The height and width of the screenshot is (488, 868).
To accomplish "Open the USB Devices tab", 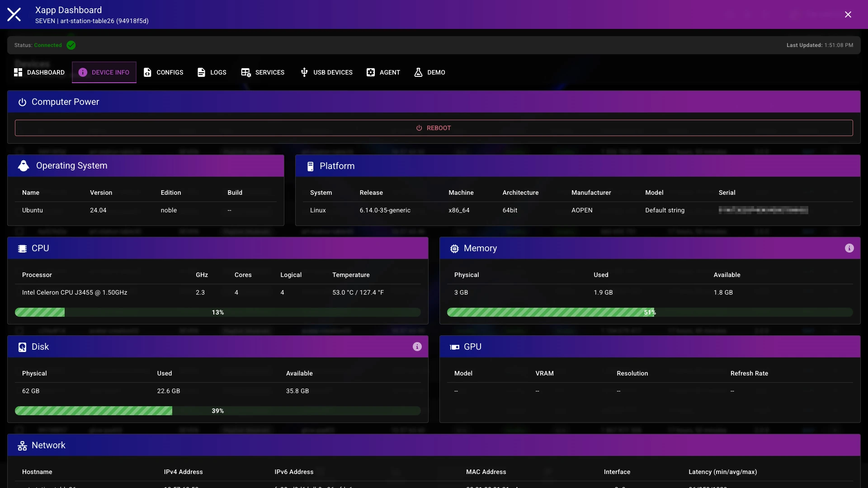I will tap(326, 72).
